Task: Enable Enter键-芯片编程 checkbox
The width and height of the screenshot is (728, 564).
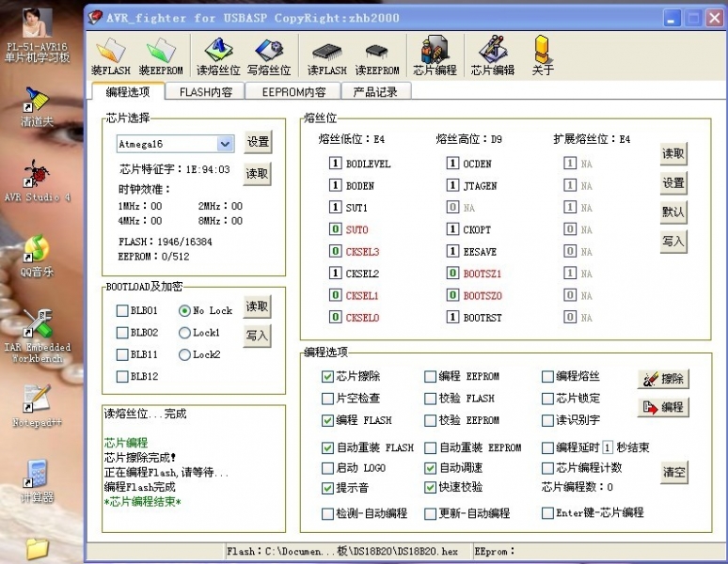Action: click(x=547, y=512)
